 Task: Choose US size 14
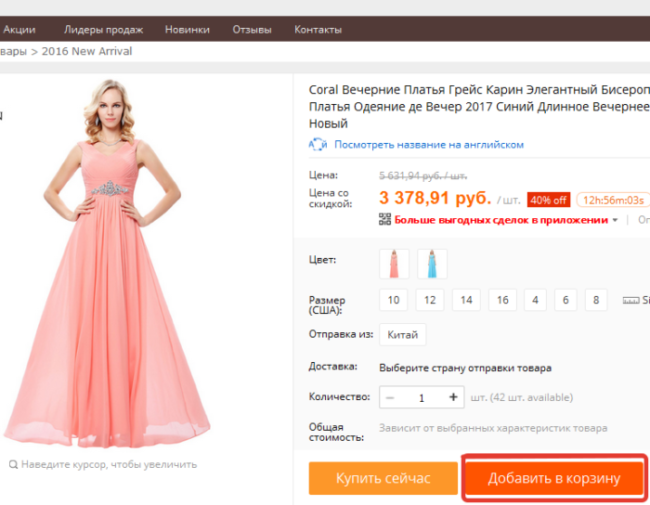click(466, 300)
